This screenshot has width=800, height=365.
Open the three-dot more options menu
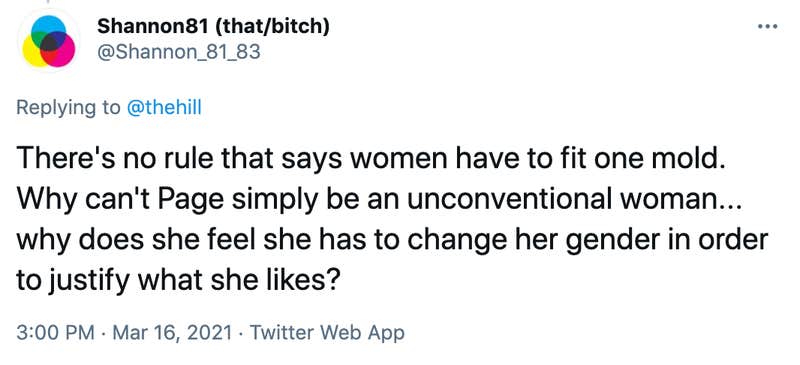click(768, 26)
